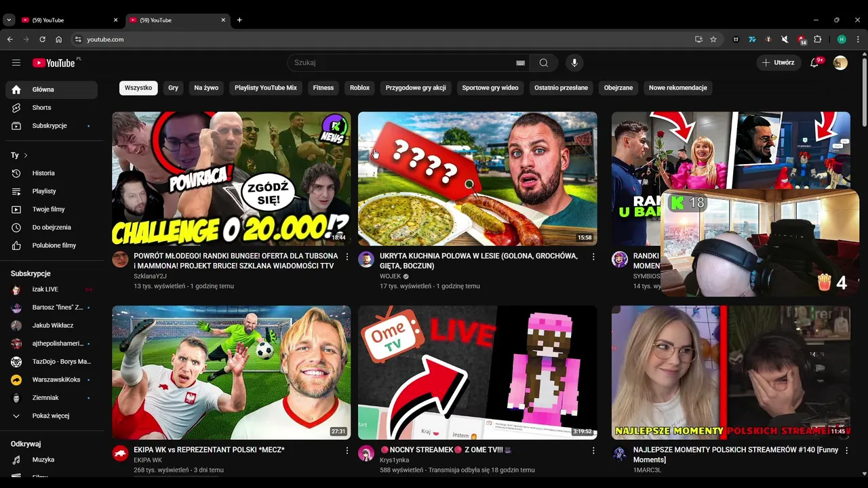Open Najlepsze momenty polskich streamerów thumbnail
868x488 pixels.
(x=731, y=372)
